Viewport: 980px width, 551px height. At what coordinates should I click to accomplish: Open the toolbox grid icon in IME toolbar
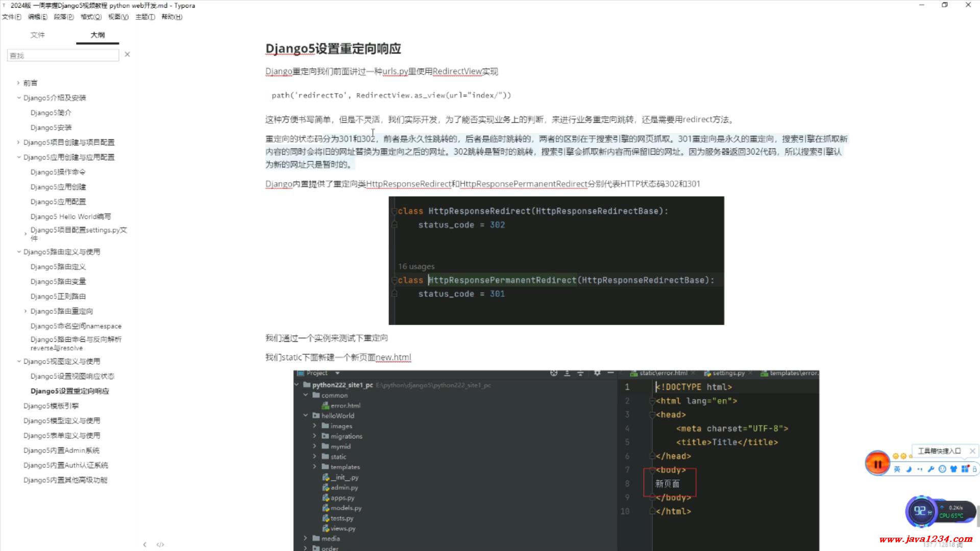click(x=965, y=469)
